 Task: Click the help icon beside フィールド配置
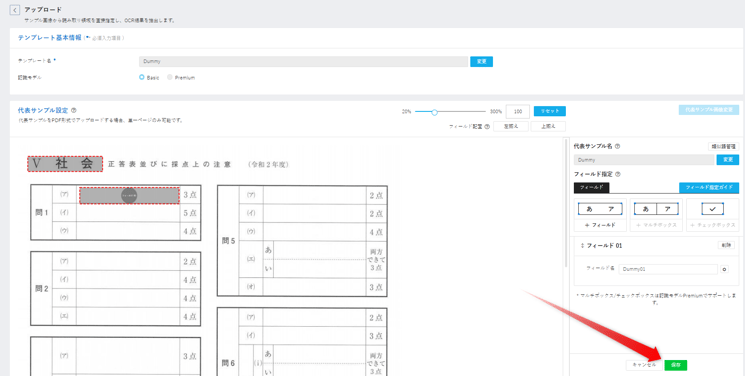point(487,126)
